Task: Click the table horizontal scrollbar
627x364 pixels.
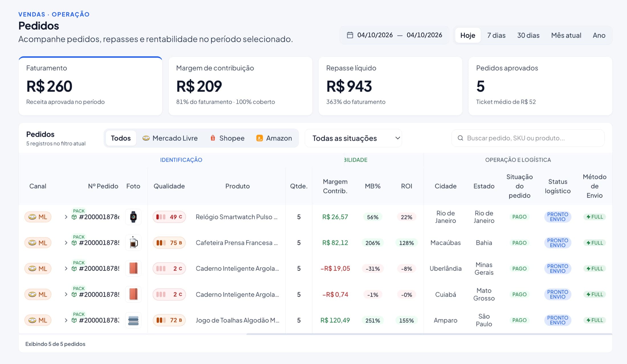Action: 429,334
